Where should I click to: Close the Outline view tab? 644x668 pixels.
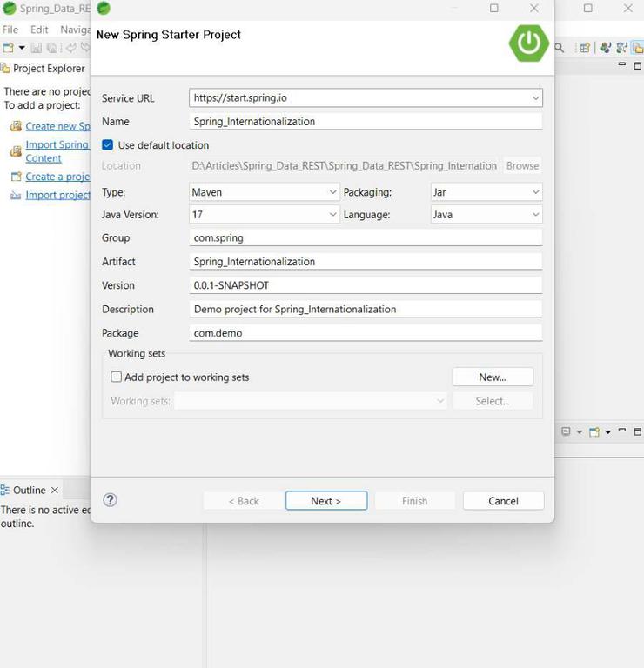(55, 490)
